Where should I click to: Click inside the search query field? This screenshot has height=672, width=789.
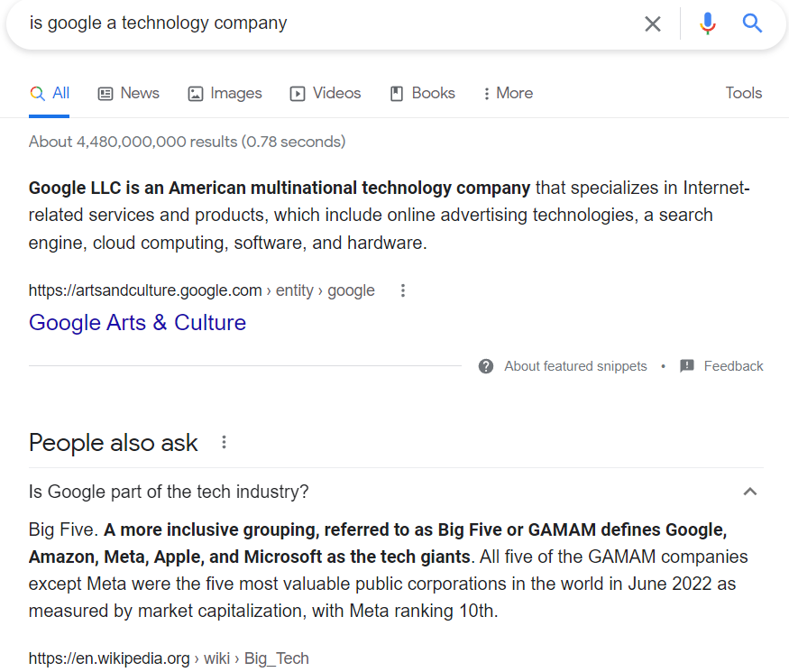[x=325, y=23]
